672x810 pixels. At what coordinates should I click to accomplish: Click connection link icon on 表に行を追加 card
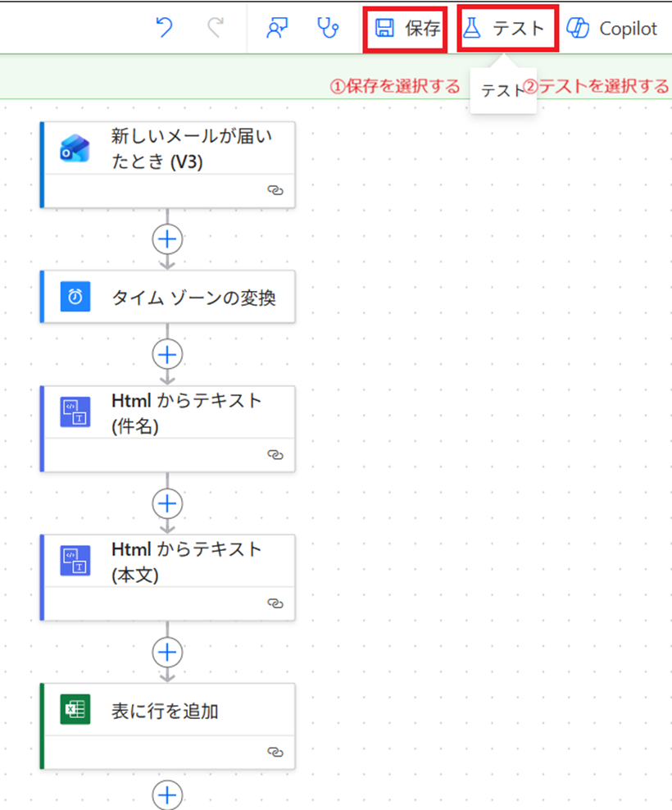[275, 752]
